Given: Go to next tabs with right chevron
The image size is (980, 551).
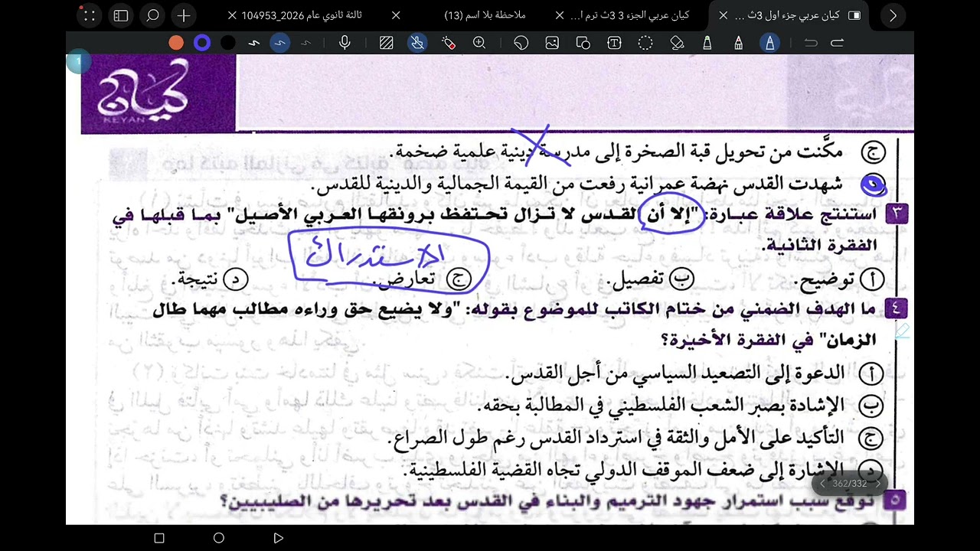Looking at the screenshot, I should 893,15.
